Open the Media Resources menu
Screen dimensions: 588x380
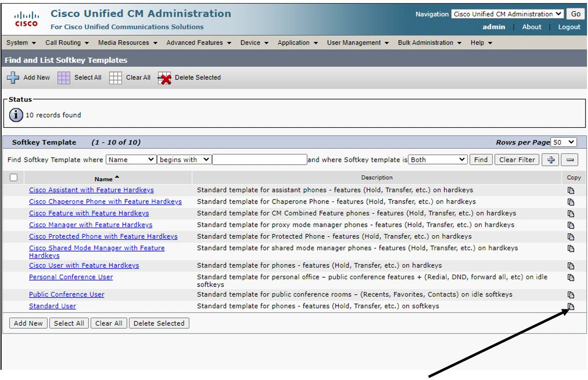(x=127, y=43)
